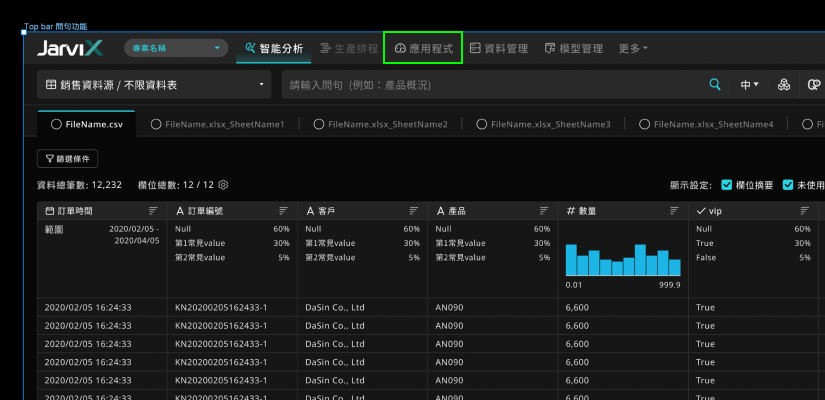Click the sort icon in the 客戶 column header
825x400 pixels.
tap(414, 211)
